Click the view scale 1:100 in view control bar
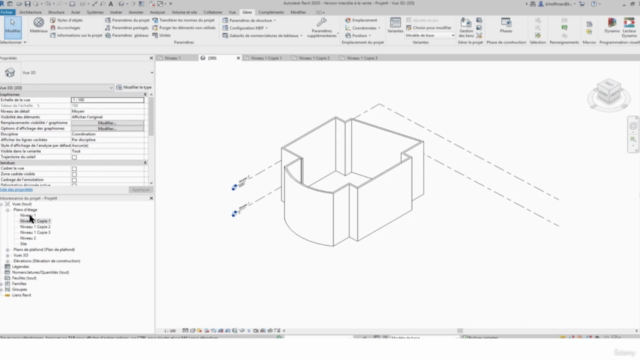The width and height of the screenshot is (640, 360). coord(170,331)
